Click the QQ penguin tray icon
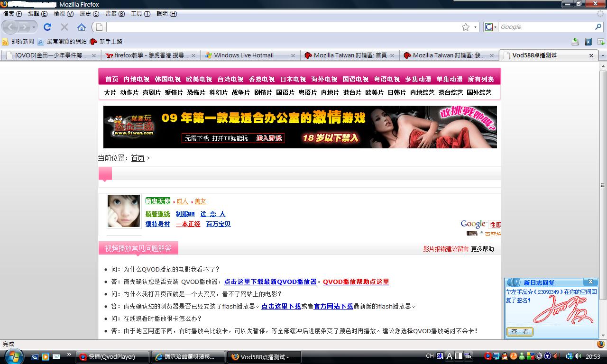This screenshot has height=364, width=607. point(505,356)
